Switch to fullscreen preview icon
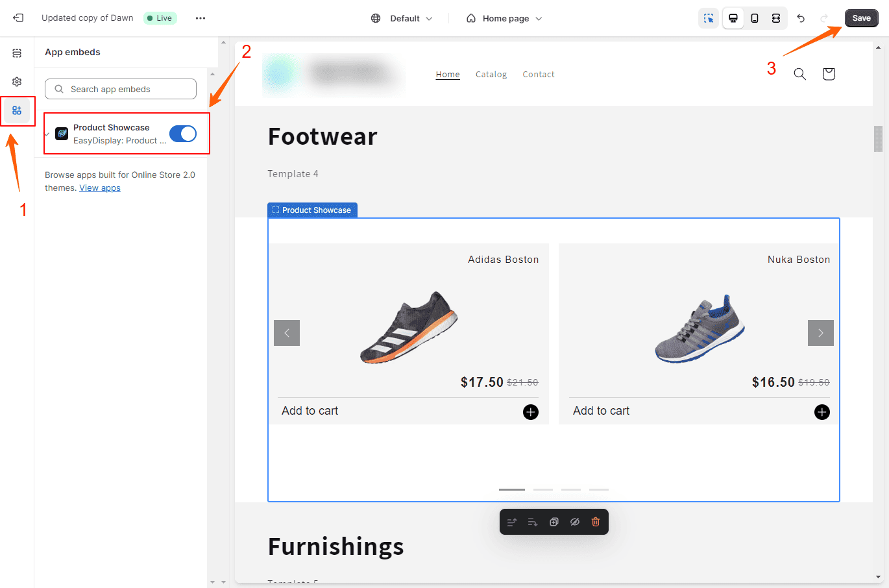The height and width of the screenshot is (588, 889). (x=776, y=18)
